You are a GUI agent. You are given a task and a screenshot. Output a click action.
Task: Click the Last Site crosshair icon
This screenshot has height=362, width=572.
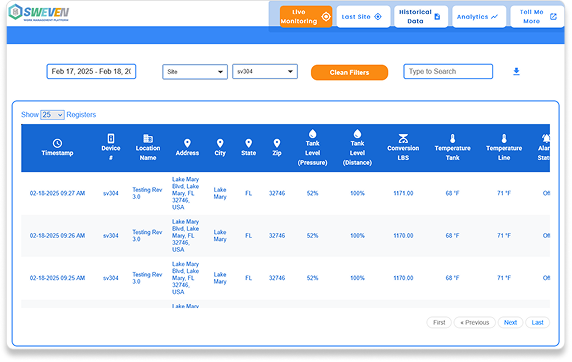(378, 17)
